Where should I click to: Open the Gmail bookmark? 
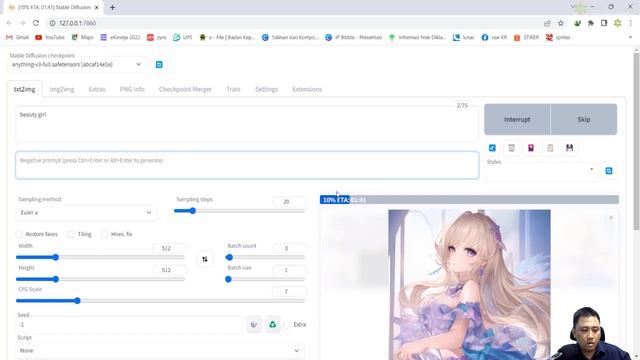coord(18,37)
